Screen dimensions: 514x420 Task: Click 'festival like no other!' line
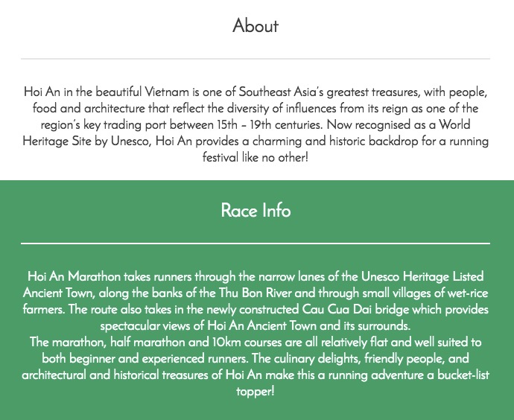pos(256,158)
